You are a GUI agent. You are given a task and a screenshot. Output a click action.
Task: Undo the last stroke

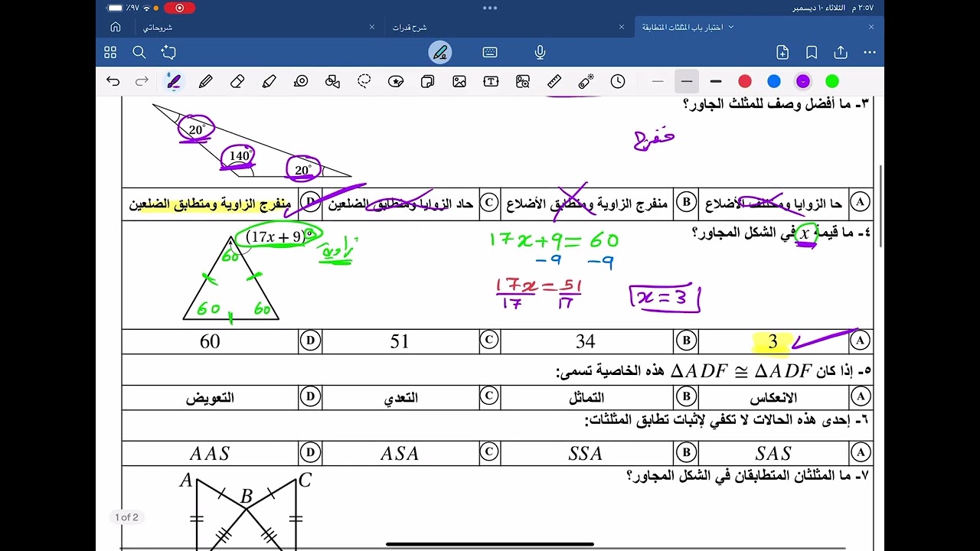(x=113, y=81)
